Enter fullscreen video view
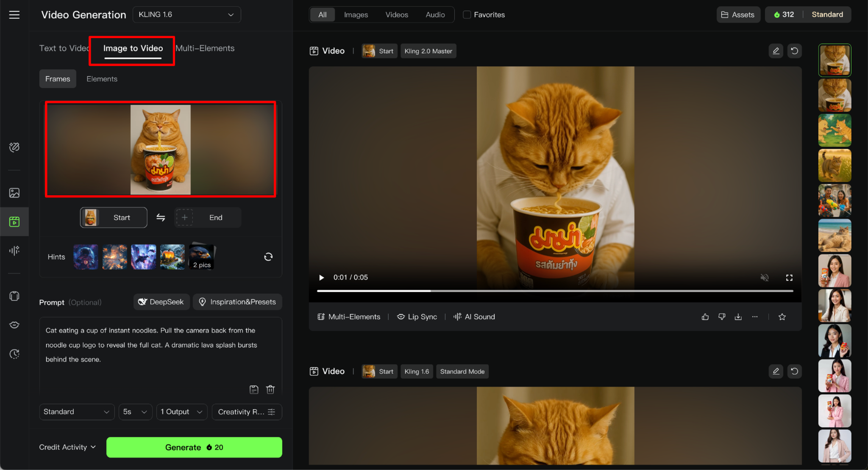Image resolution: width=868 pixels, height=470 pixels. (789, 278)
